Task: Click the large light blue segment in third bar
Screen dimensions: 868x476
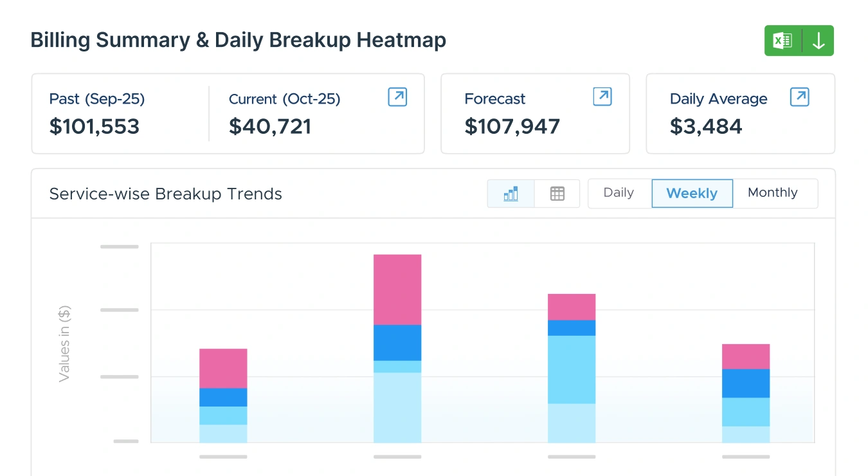Action: point(572,369)
